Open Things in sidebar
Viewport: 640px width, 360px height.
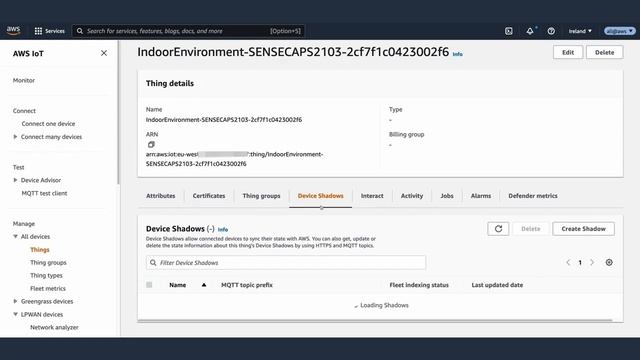(40, 249)
